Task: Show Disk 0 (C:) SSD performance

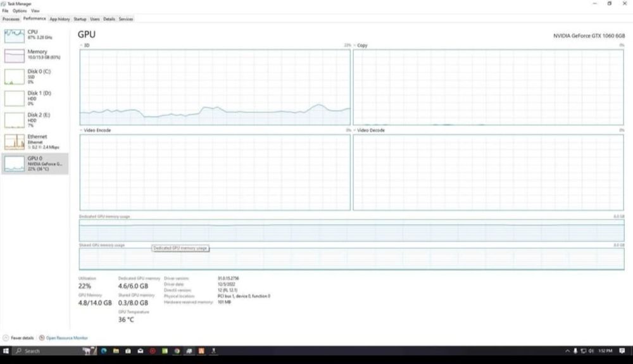Action: 35,77
